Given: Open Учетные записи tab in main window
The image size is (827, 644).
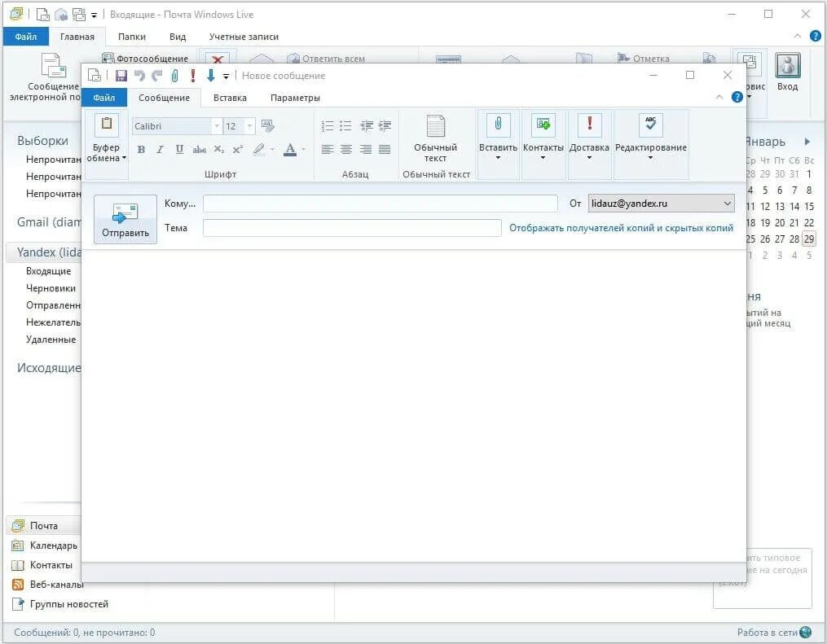Looking at the screenshot, I should tap(244, 37).
